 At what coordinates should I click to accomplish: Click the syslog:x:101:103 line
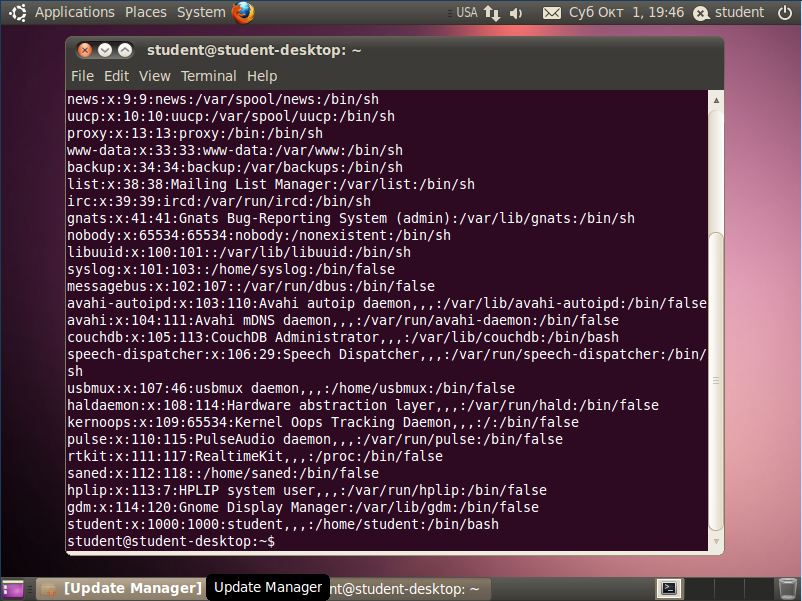tap(231, 269)
